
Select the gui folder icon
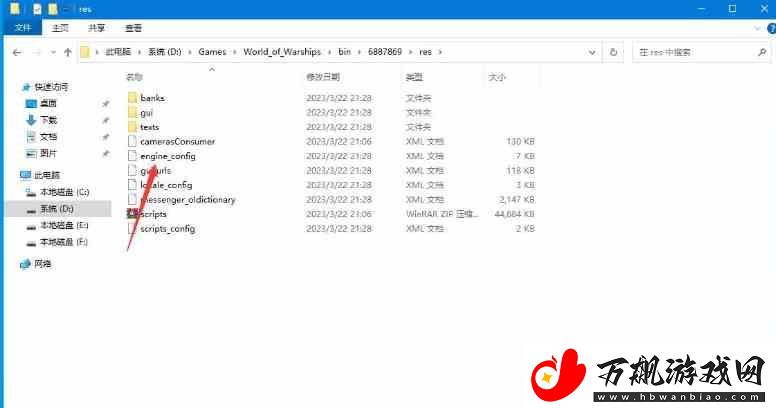point(132,112)
